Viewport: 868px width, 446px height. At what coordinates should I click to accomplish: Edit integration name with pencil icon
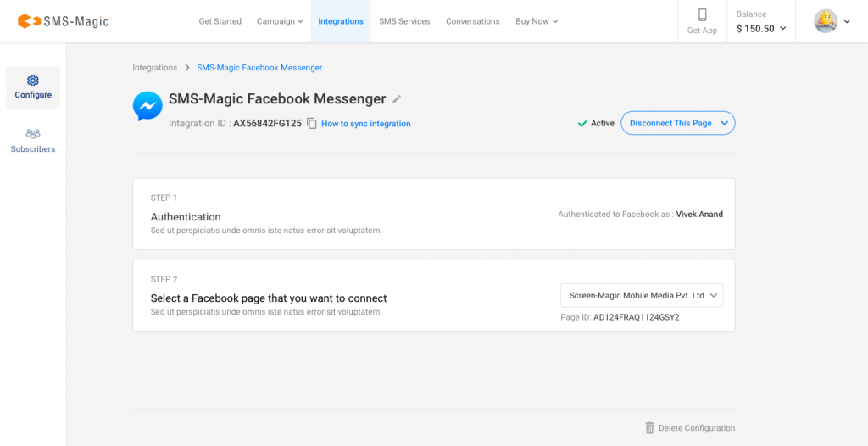click(397, 99)
